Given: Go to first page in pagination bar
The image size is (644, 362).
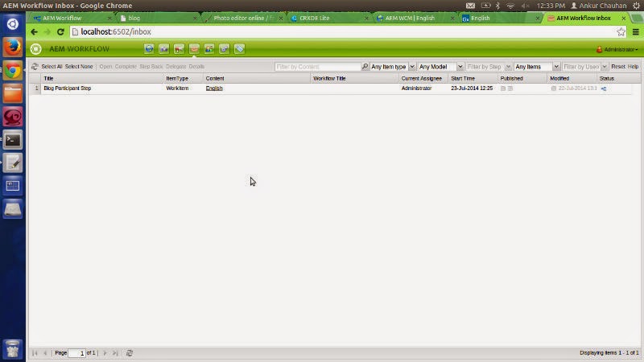Looking at the screenshot, I should click(x=35, y=353).
